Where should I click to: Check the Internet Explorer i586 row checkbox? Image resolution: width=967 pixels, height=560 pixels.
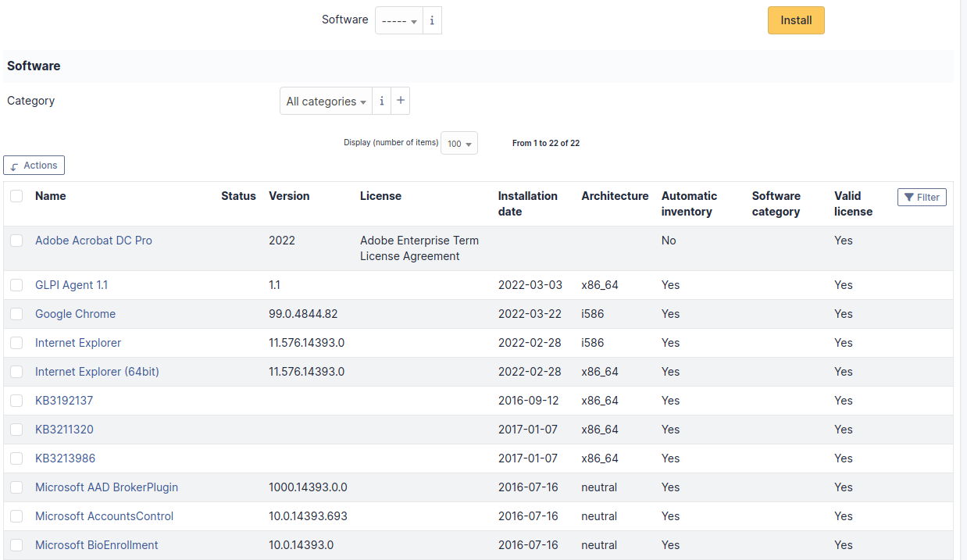16,343
